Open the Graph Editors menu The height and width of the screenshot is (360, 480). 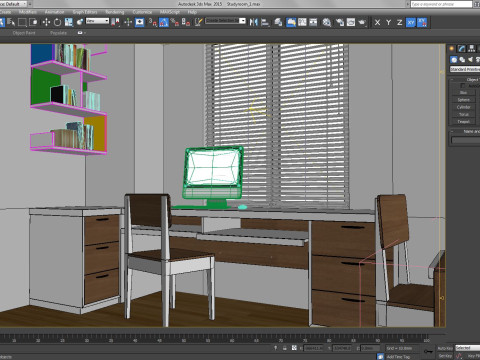tap(85, 12)
